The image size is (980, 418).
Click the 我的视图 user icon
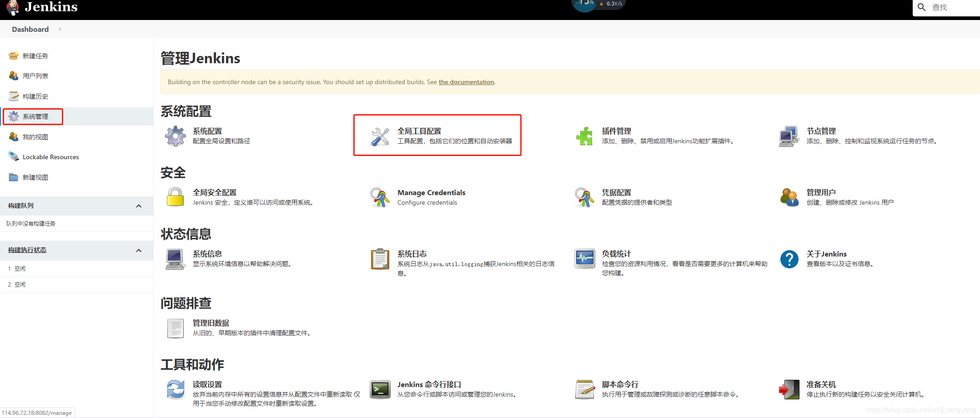click(14, 136)
